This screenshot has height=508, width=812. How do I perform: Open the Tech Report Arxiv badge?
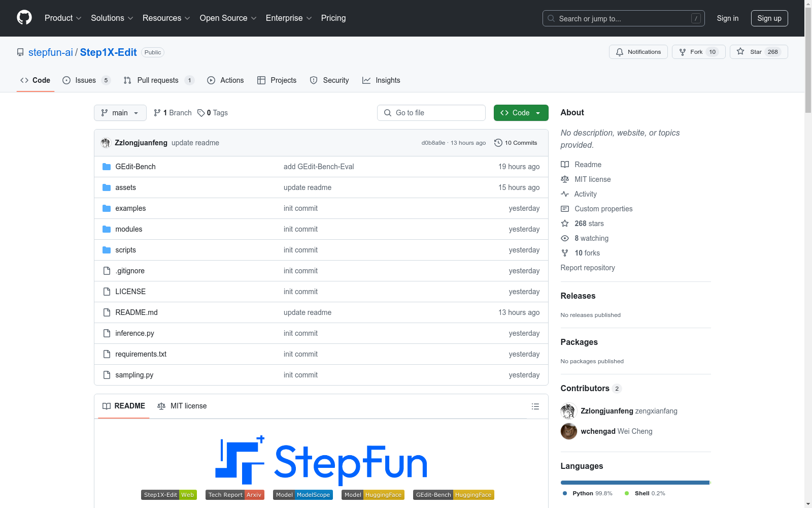coord(235,495)
